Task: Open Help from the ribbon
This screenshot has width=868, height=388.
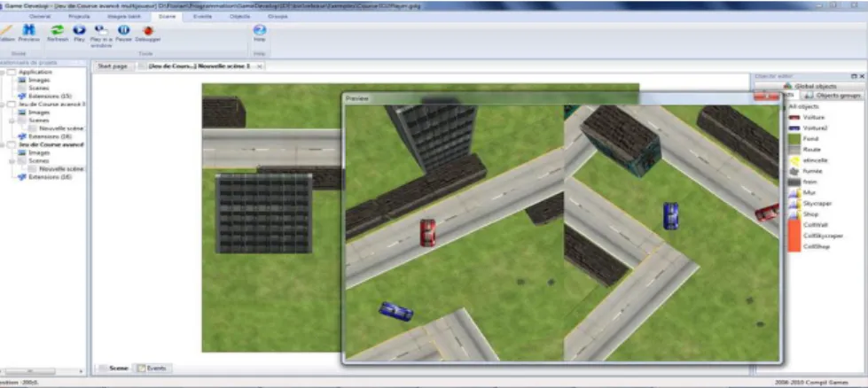Action: click(259, 33)
